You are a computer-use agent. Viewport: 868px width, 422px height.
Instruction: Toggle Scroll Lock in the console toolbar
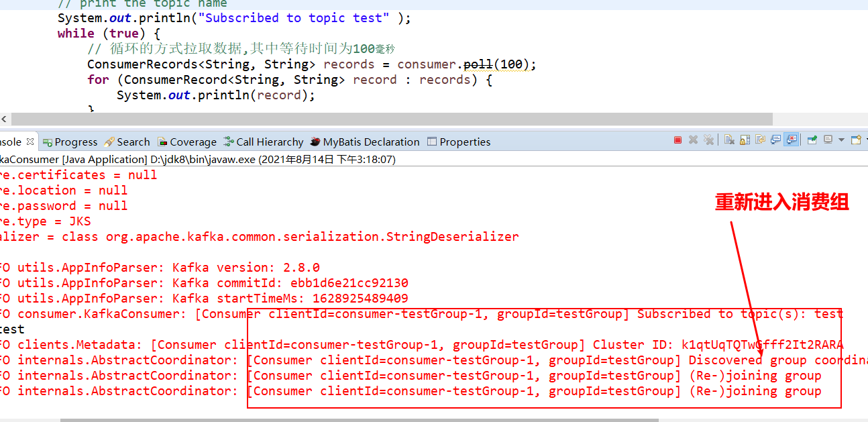point(745,140)
